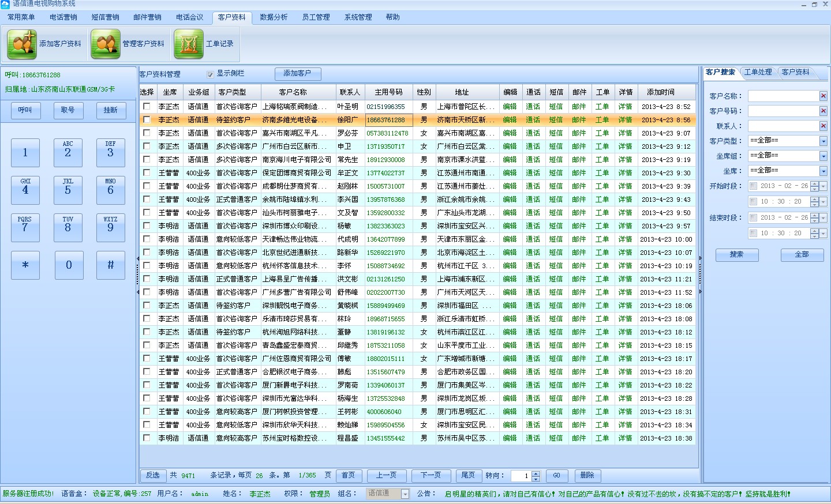The image size is (831, 504).
Task: Check the row for 保定团博商贸有限公司
Action: click(147, 172)
